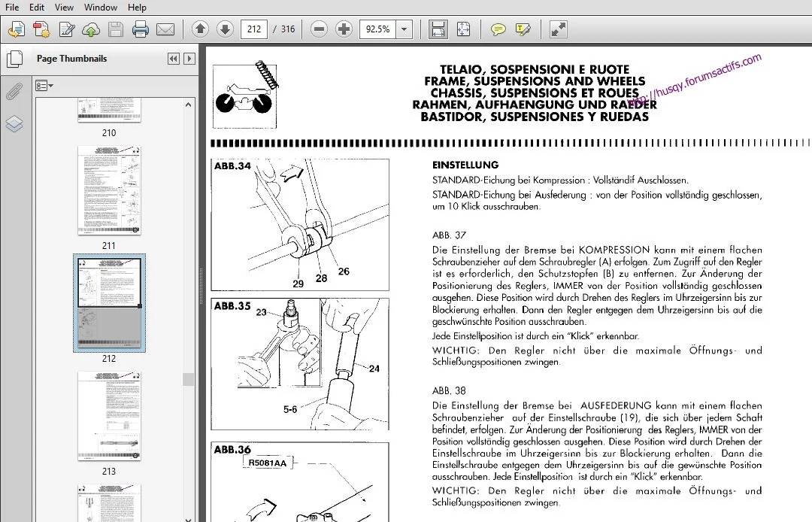
Task: Select page 212 thumbnail
Action: click(109, 302)
